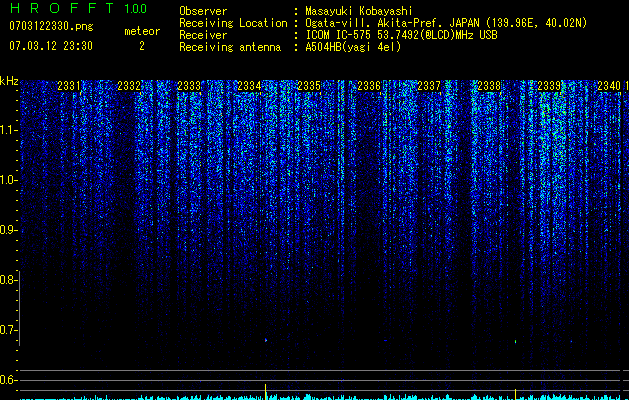Click the 2334 time marker
This screenshot has height=400, width=629.
[249, 86]
